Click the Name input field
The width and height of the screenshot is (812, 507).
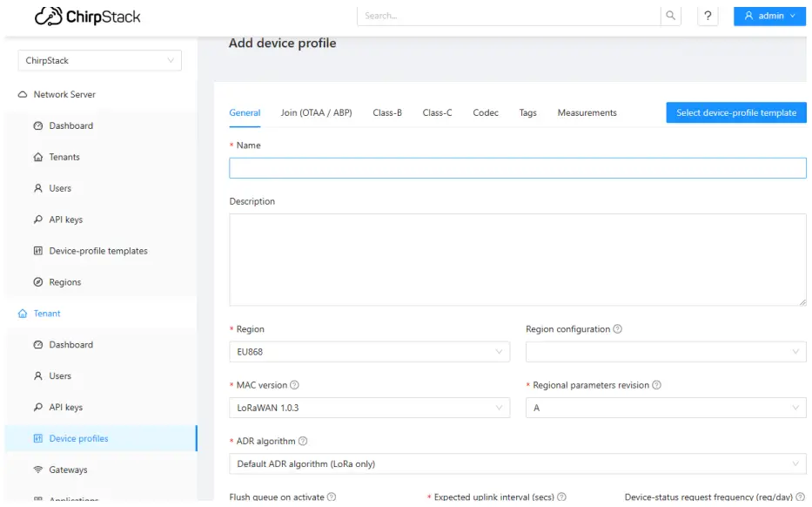pyautogui.click(x=517, y=168)
